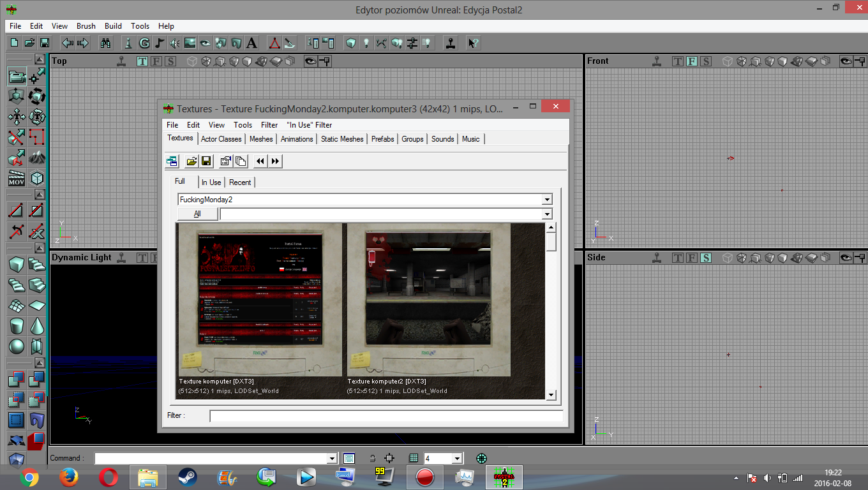Click the context help arrow icon
The width and height of the screenshot is (868, 490).
(x=473, y=43)
